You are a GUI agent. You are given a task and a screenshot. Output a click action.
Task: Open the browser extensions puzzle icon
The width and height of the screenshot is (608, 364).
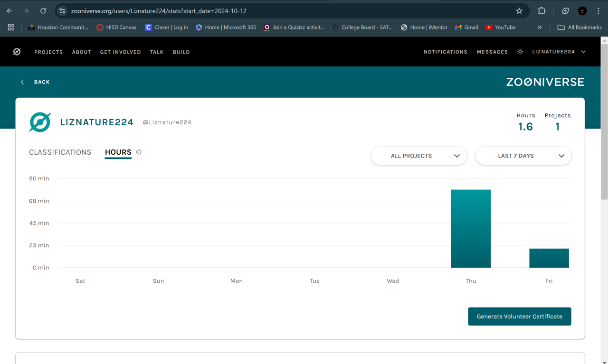pyautogui.click(x=541, y=11)
